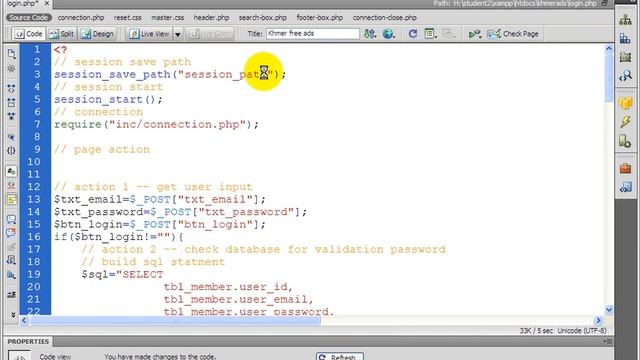Click Move or Convert CSS icon
Screen dimensions: 640x360
point(11,274)
